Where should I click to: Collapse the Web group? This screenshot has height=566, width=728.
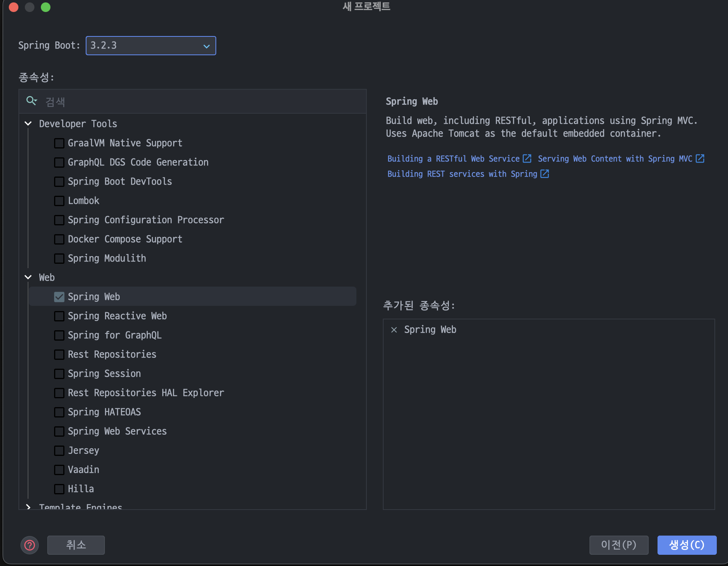[x=28, y=277]
